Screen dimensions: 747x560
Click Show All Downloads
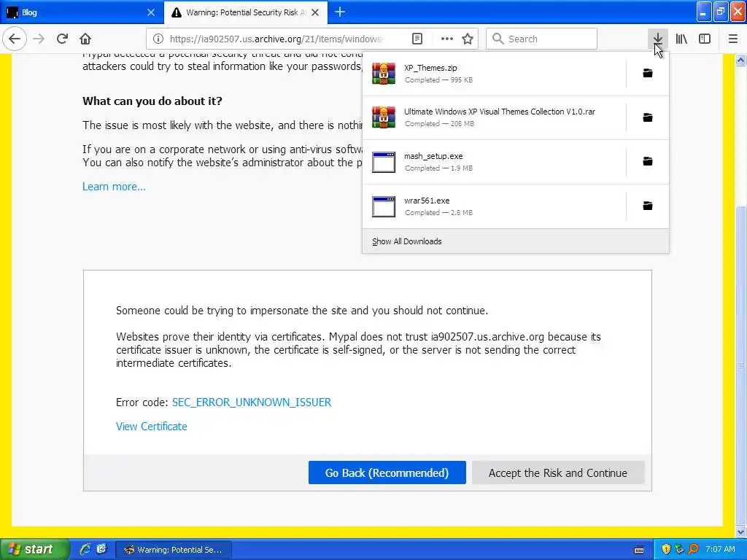tap(516, 241)
